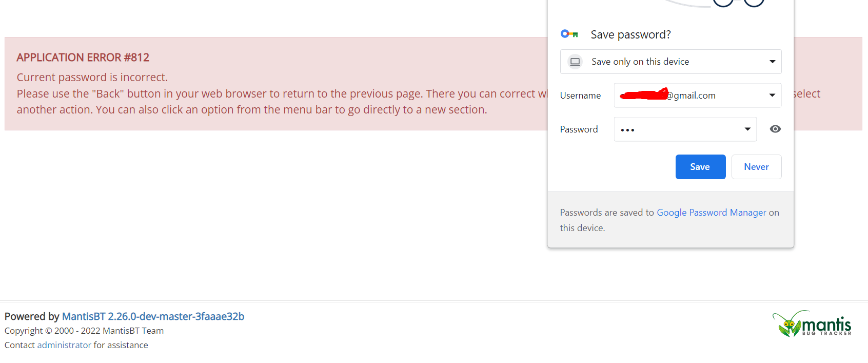868x363 pixels.
Task: Follow the administrator contact link
Action: (x=64, y=345)
